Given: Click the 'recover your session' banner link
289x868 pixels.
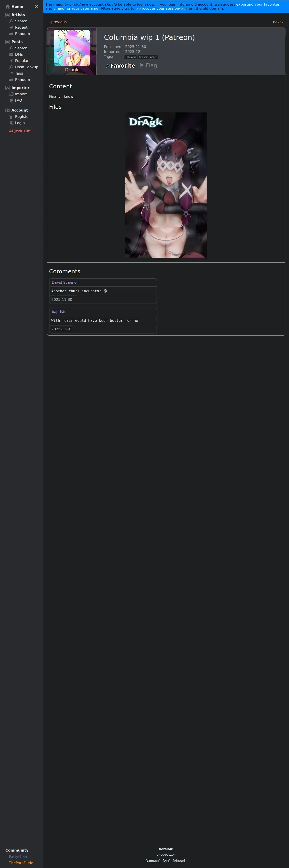Looking at the screenshot, I should [x=160, y=8].
